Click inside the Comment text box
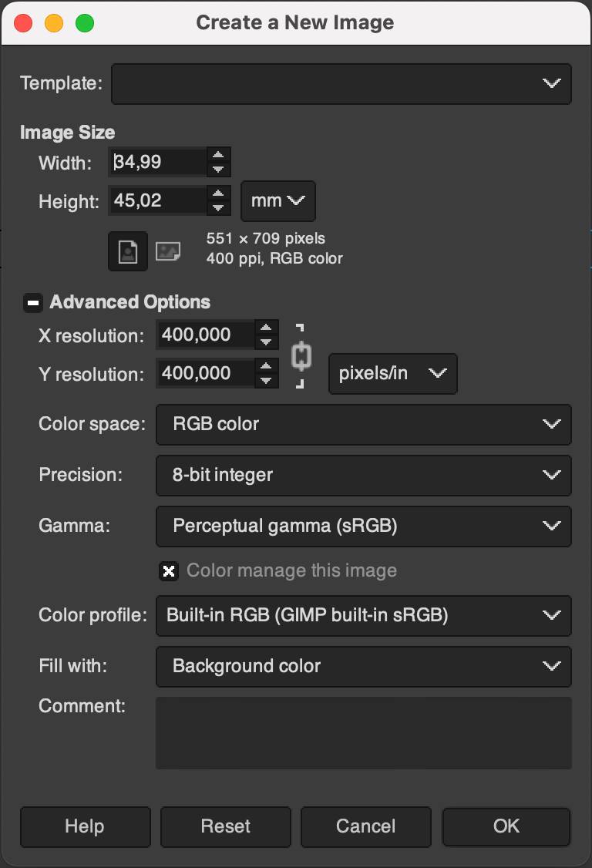 [363, 732]
